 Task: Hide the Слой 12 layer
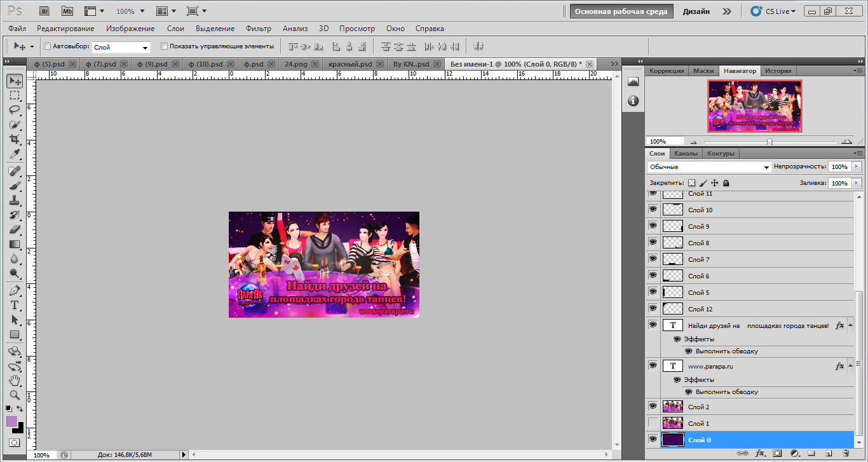(653, 308)
